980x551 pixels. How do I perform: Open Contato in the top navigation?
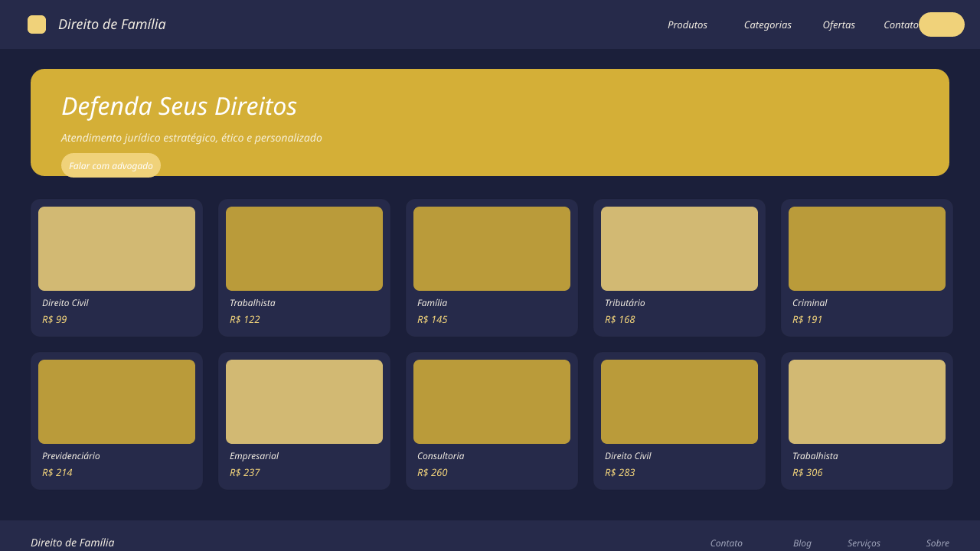[901, 24]
